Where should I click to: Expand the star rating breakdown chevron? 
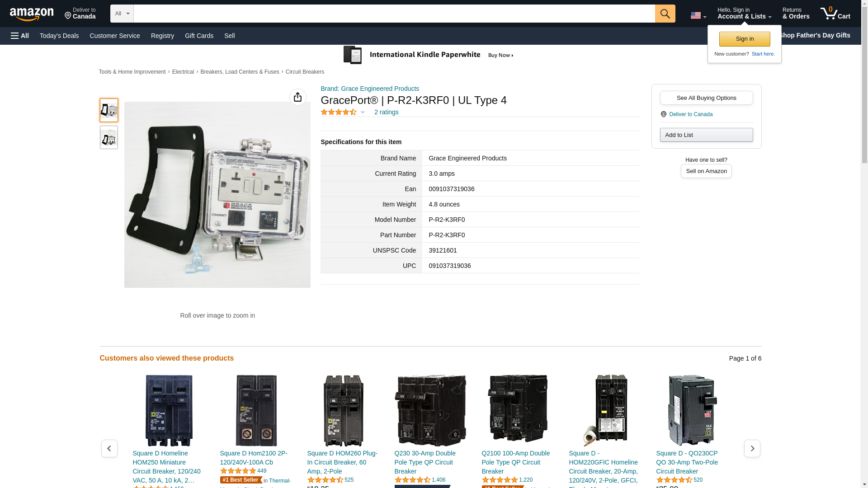click(363, 112)
